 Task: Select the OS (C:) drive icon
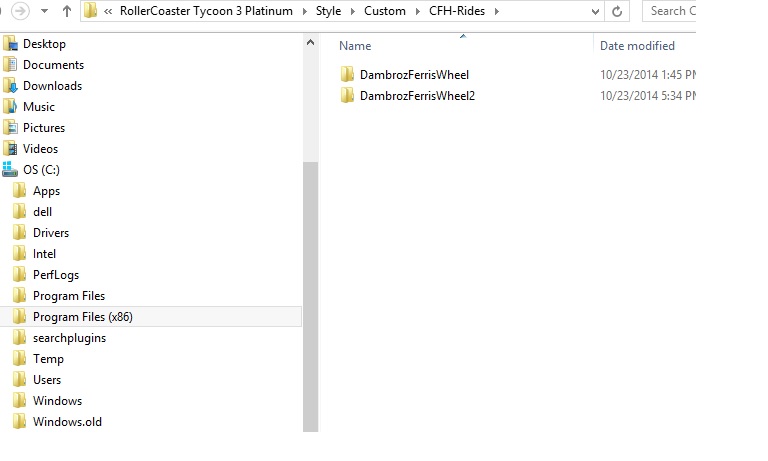(x=10, y=170)
